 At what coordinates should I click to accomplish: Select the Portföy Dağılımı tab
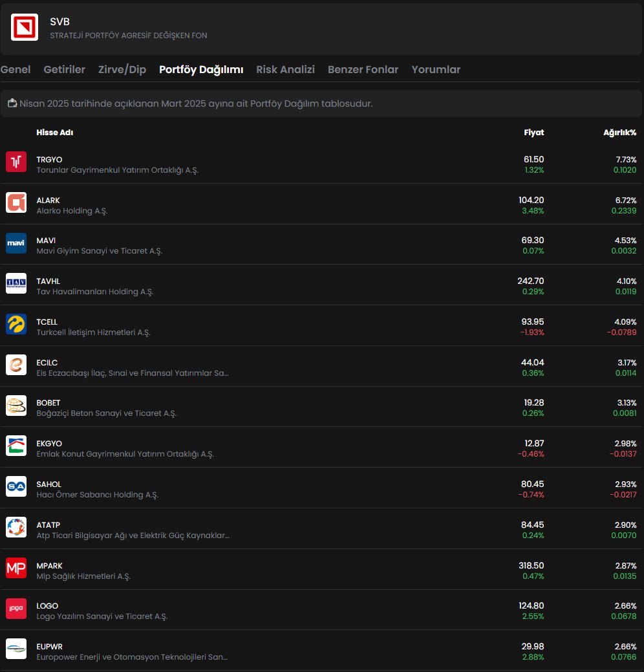[x=201, y=69]
